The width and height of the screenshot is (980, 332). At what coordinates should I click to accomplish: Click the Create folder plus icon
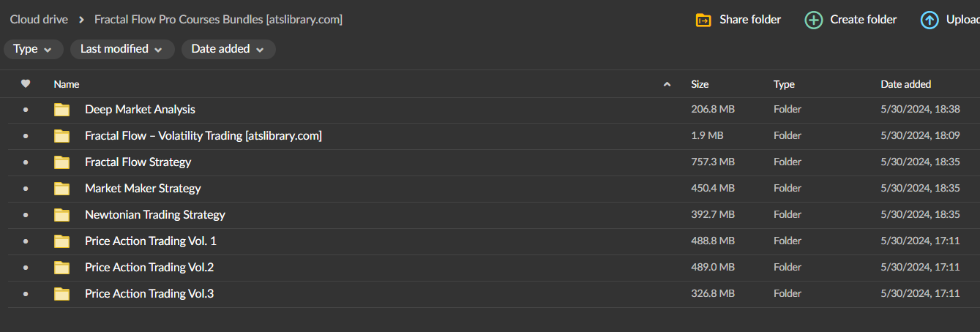813,20
